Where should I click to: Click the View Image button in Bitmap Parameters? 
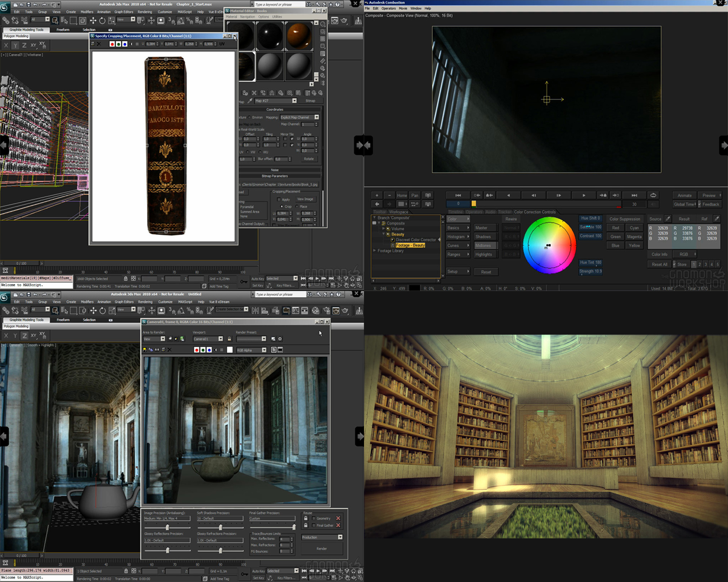(x=306, y=199)
